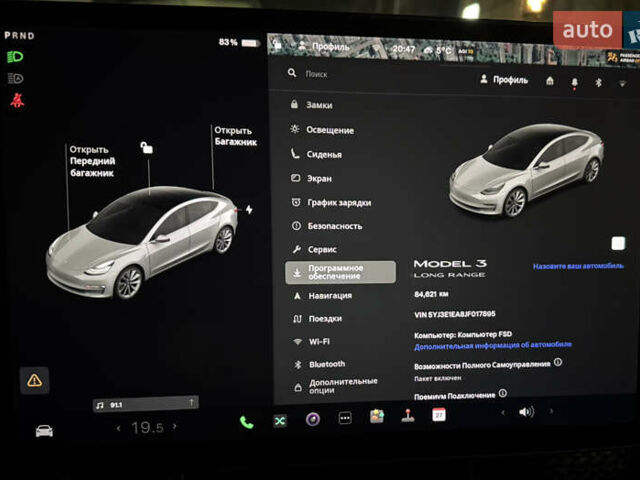This screenshot has height=480, width=640.
Task: Tap the green phone icon
Action: 246,422
